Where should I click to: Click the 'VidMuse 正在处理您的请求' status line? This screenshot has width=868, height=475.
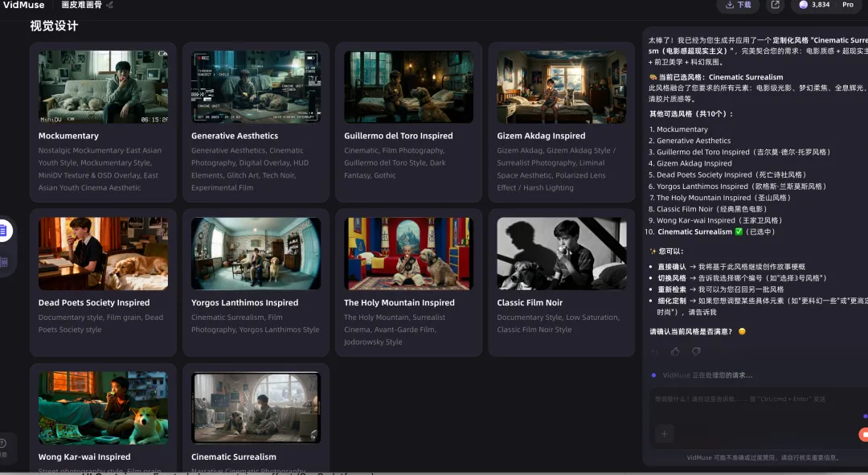(707, 375)
